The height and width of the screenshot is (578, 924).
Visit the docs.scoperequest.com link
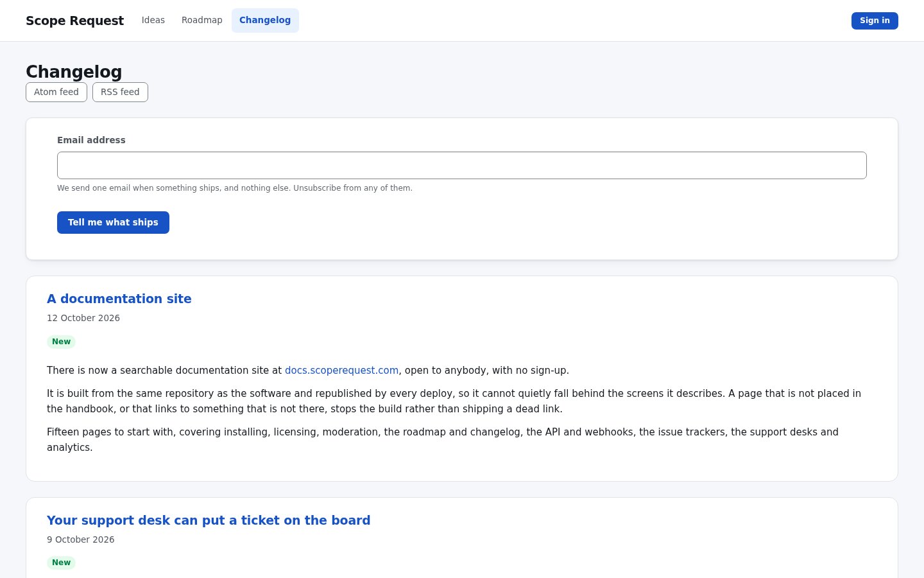click(341, 370)
